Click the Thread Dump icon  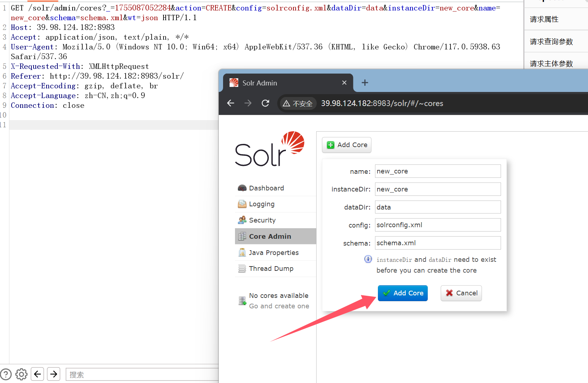point(242,269)
